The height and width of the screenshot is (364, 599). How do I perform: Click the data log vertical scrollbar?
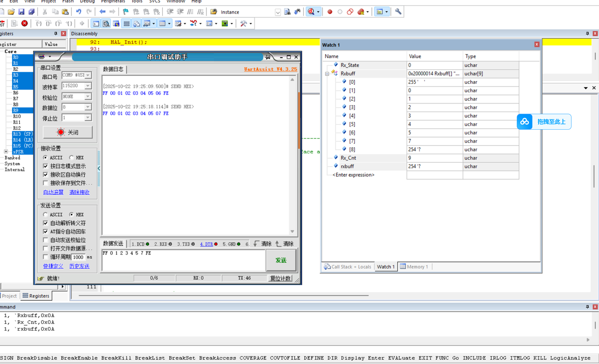click(x=292, y=154)
